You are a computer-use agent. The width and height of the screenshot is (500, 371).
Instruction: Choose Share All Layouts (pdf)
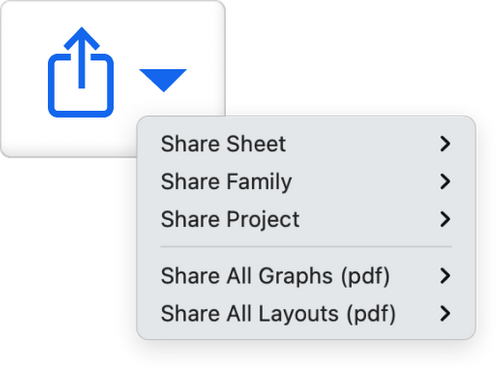pos(306,314)
